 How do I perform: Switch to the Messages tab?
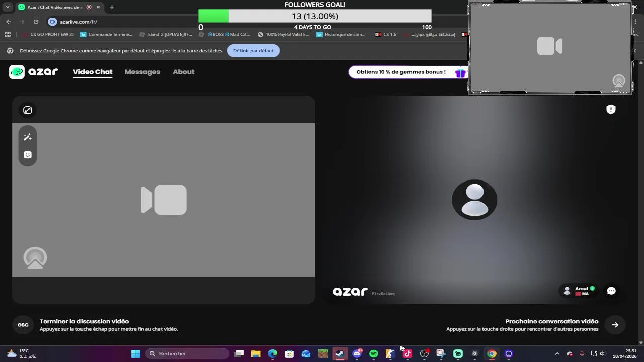142,72
